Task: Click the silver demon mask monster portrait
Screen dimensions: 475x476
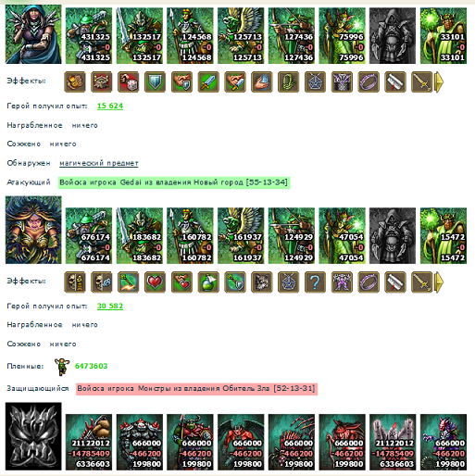Action: (33, 436)
